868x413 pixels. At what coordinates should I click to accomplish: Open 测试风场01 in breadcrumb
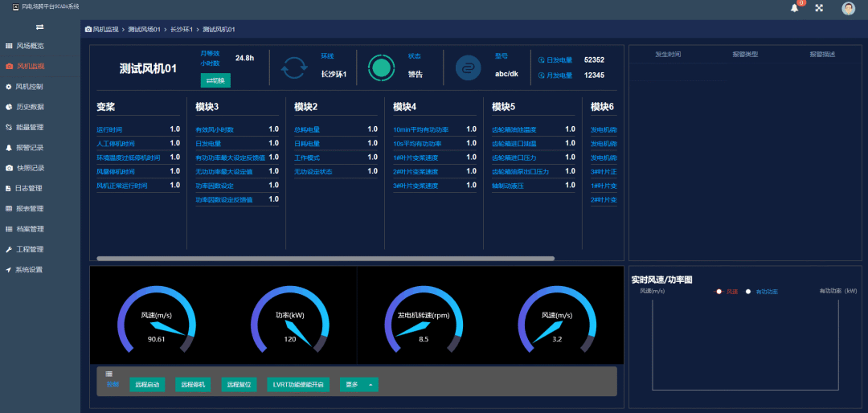(x=144, y=30)
